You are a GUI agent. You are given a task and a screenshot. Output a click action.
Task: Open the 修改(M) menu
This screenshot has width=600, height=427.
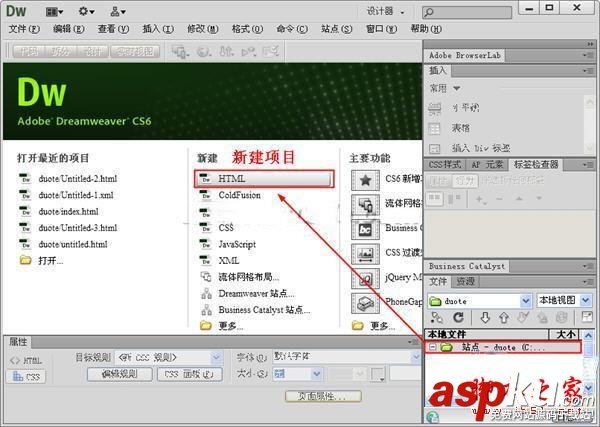point(202,29)
